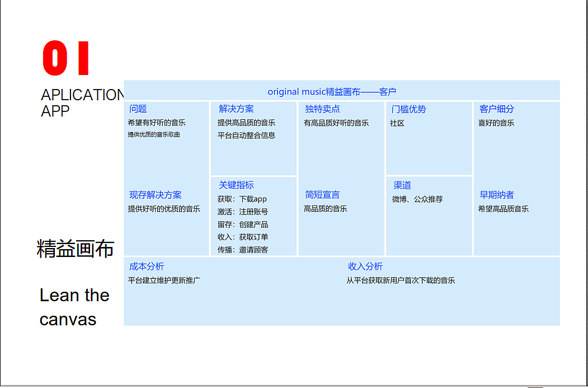588x388 pixels.
Task: Click the '收入：获取订单' metric line
Action: pyautogui.click(x=243, y=237)
